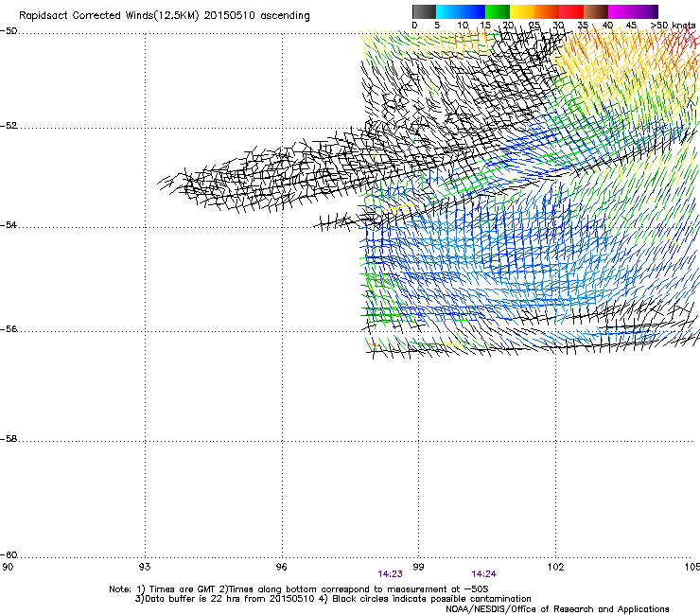Click the longitude label '102'
700x615 pixels.
click(556, 567)
